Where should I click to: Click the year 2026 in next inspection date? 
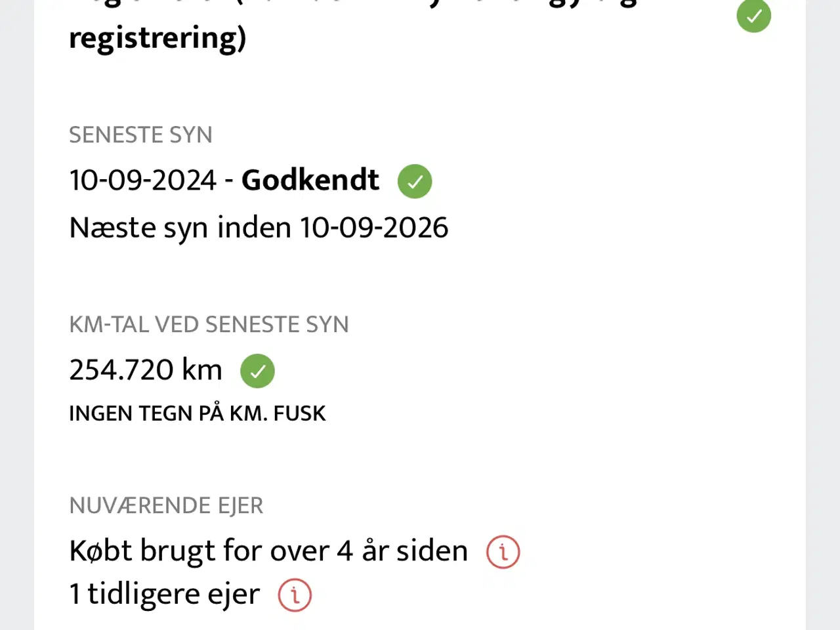pos(415,228)
